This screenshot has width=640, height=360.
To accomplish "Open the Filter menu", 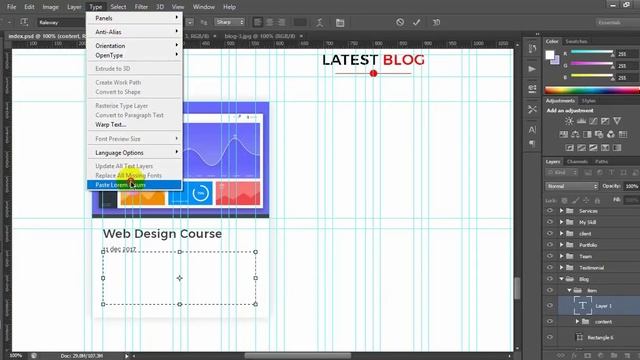I will [141, 7].
